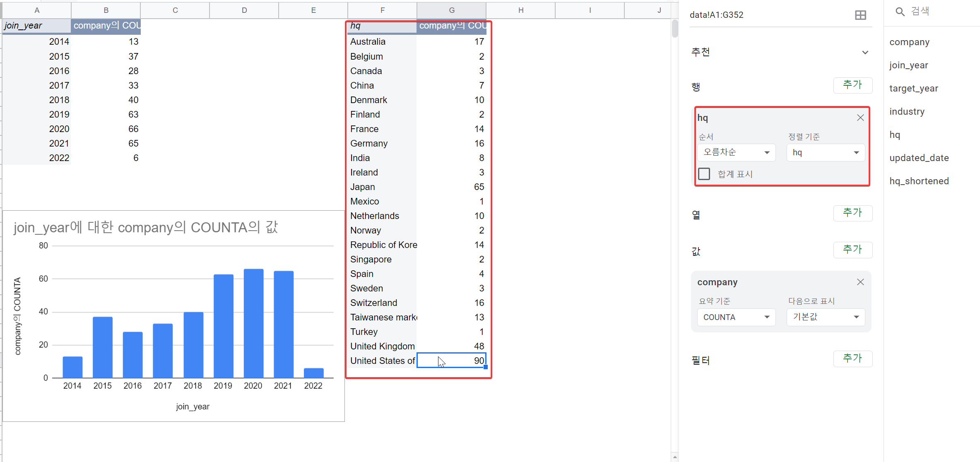Select the hq_shortened field
The image size is (980, 462).
tap(919, 181)
